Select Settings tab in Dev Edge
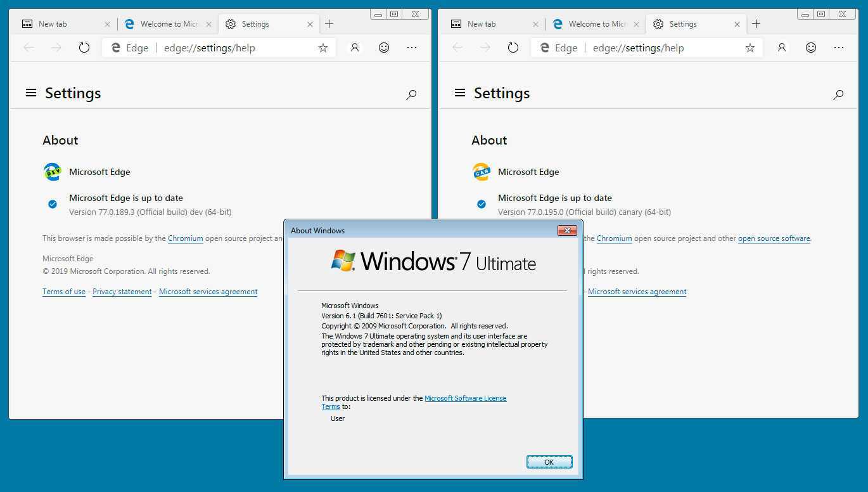Screen dimensions: 868x492 pos(269,24)
